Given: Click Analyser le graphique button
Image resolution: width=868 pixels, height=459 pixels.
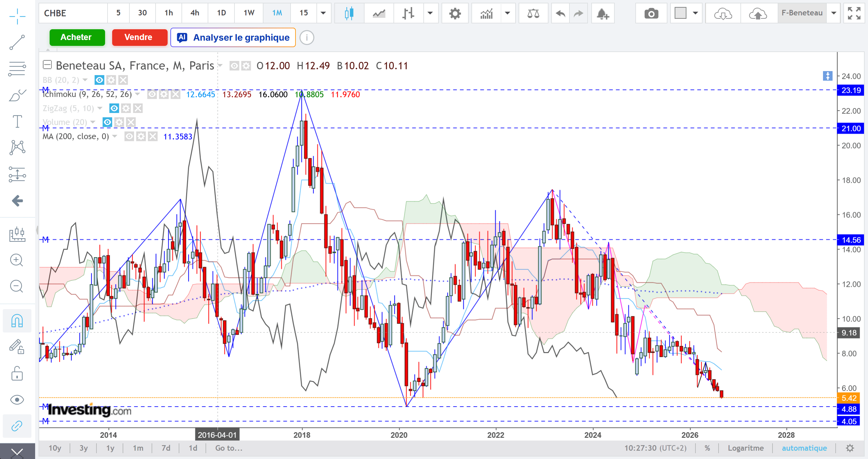Looking at the screenshot, I should (233, 37).
